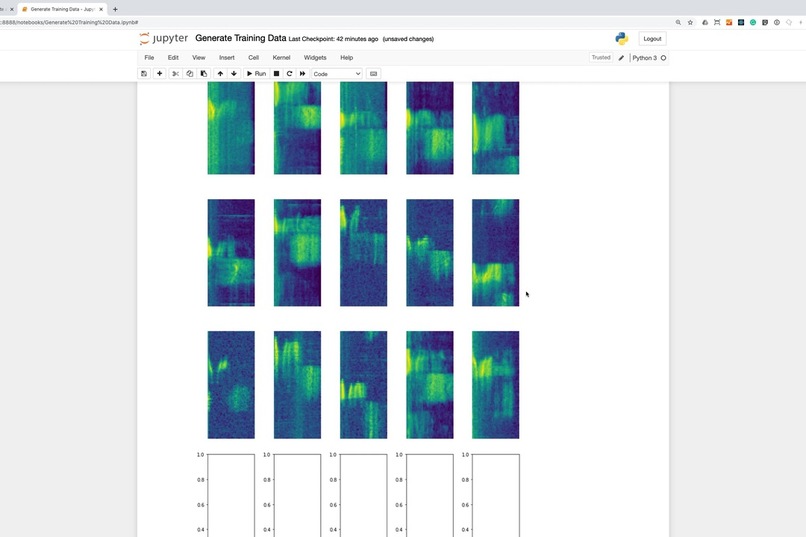Restart the kernel with the circular arrow
Image resolution: width=806 pixels, height=537 pixels.
point(289,73)
